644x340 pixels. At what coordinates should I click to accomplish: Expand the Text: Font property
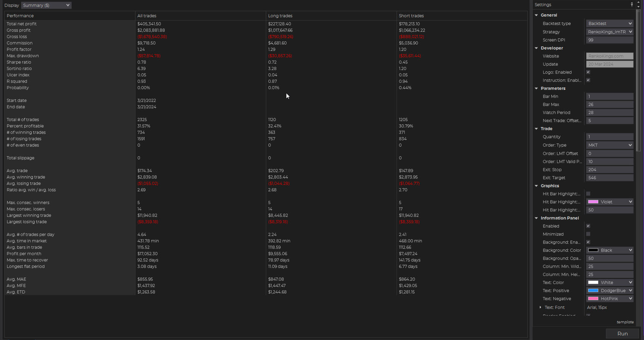540,308
